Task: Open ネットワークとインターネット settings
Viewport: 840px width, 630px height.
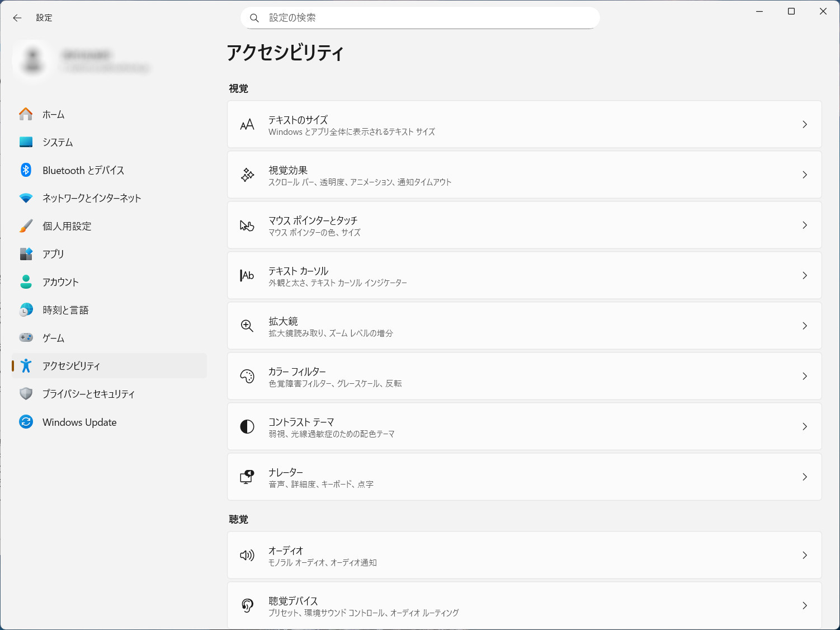Action: 109,198
